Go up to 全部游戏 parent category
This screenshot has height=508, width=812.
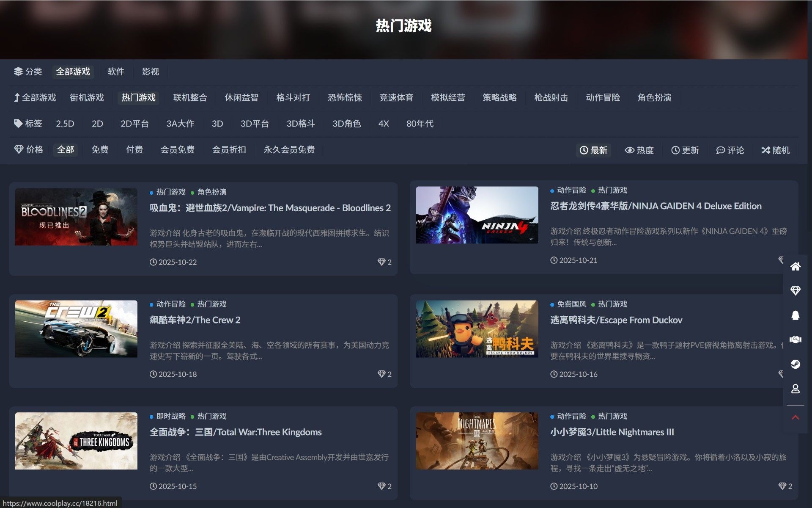coord(35,98)
